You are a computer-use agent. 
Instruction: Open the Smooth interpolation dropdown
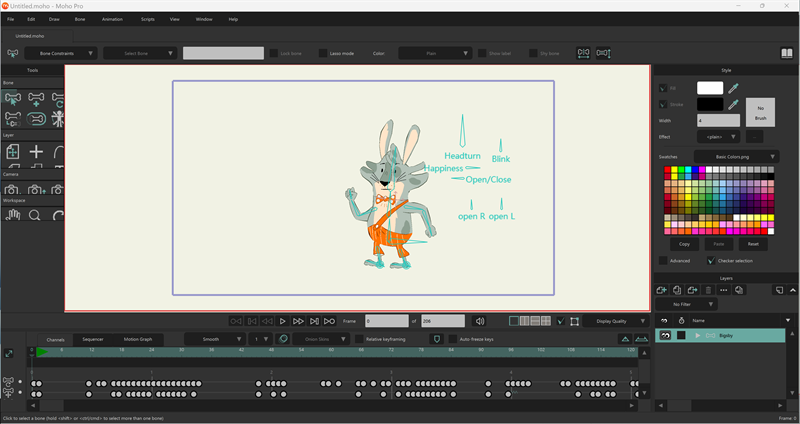point(215,339)
